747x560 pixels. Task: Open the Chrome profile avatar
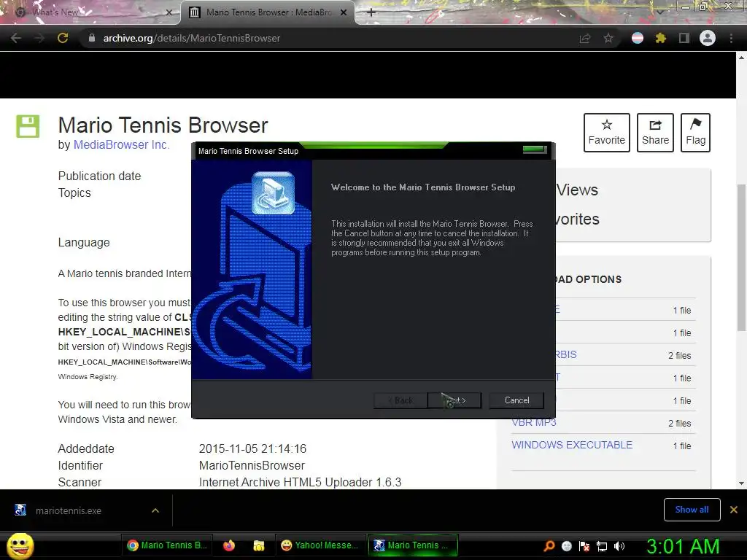click(x=708, y=38)
